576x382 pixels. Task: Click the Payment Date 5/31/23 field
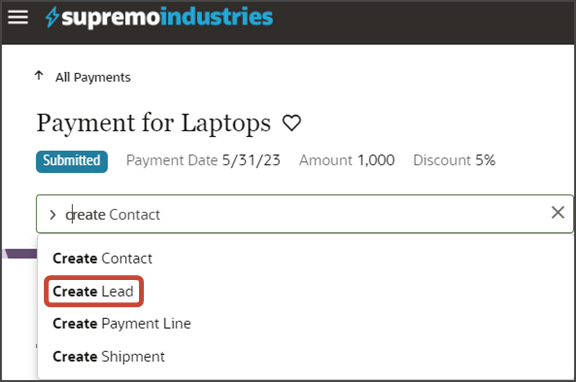click(203, 161)
